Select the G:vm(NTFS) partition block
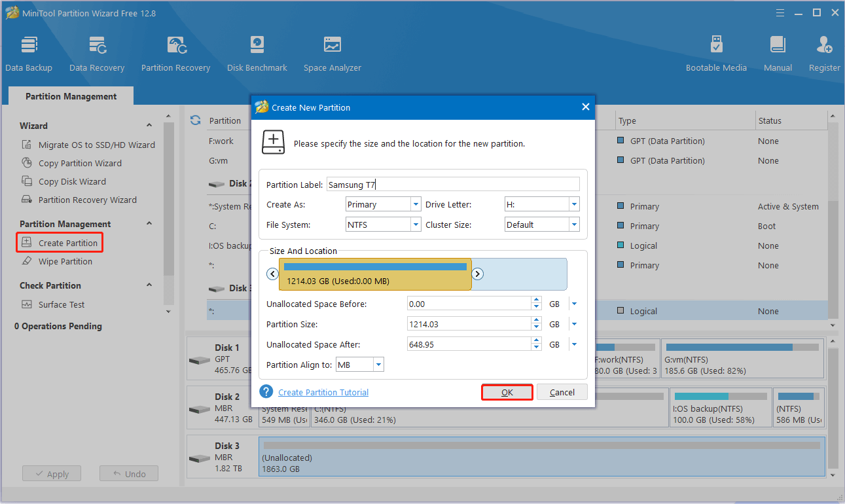This screenshot has height=504, width=845. click(742, 359)
